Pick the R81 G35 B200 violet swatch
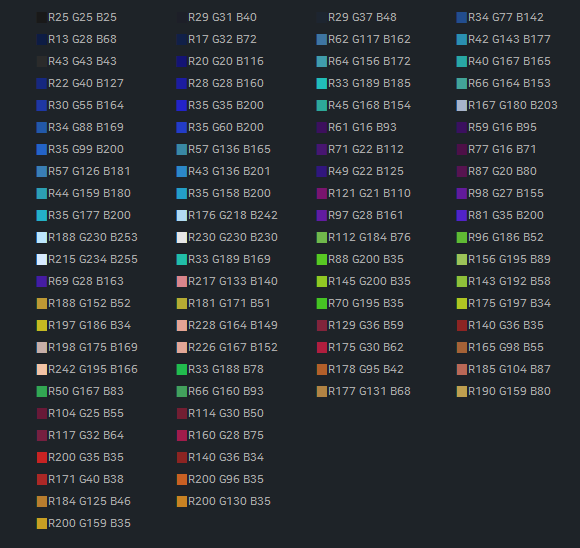 pyautogui.click(x=462, y=215)
